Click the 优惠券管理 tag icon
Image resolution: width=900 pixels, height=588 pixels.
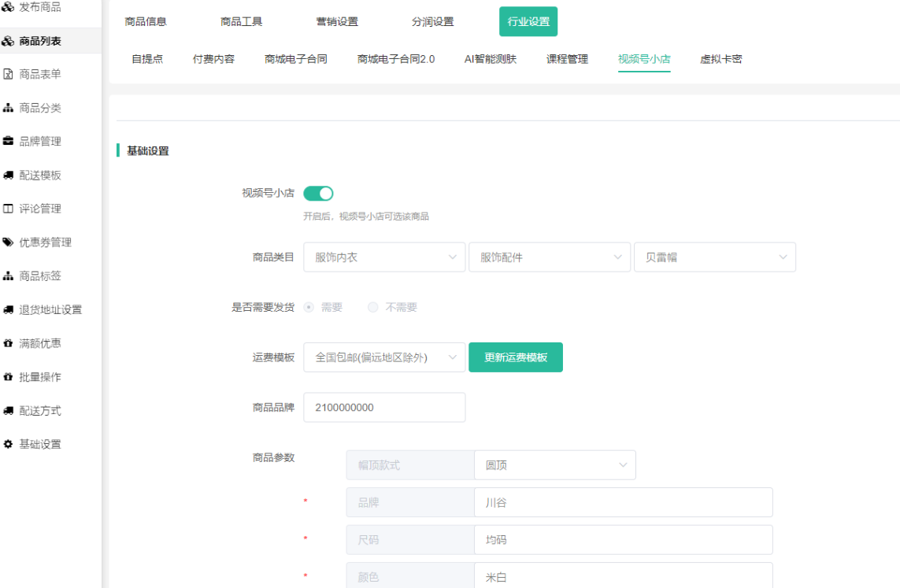click(x=8, y=242)
